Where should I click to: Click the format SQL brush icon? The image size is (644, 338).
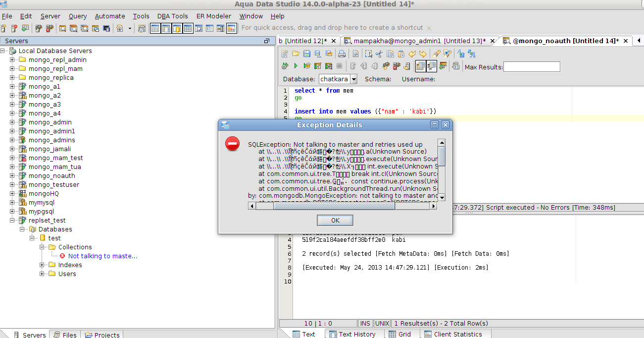click(x=436, y=54)
